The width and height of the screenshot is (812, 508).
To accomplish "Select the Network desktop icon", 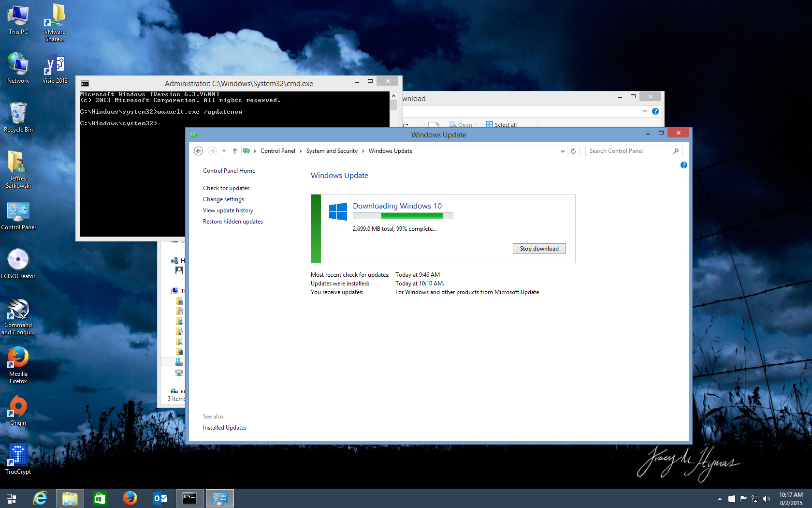I will pos(18,68).
